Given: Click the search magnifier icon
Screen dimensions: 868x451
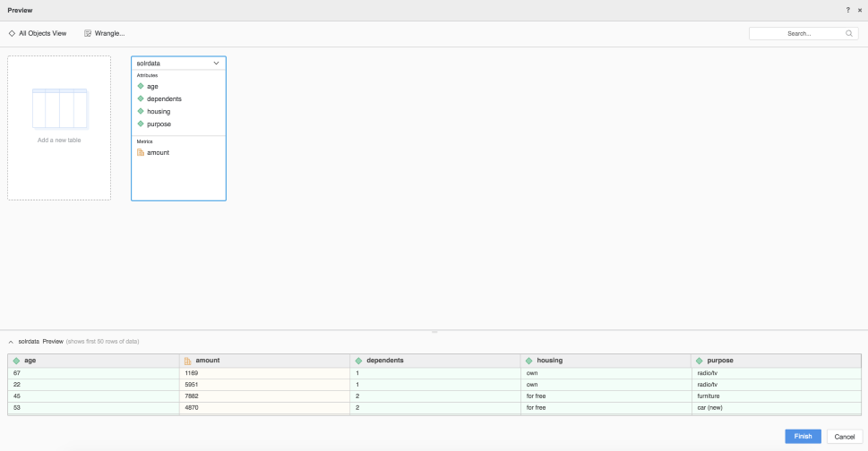Looking at the screenshot, I should pos(848,33).
